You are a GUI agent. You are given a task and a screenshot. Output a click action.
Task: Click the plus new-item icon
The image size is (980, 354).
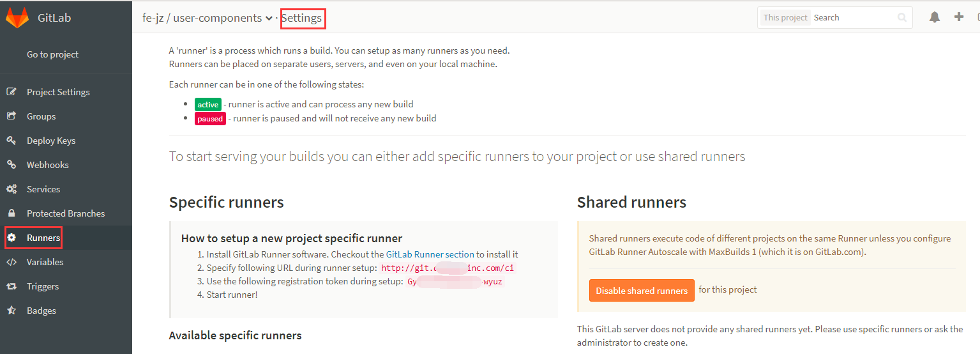tap(959, 17)
